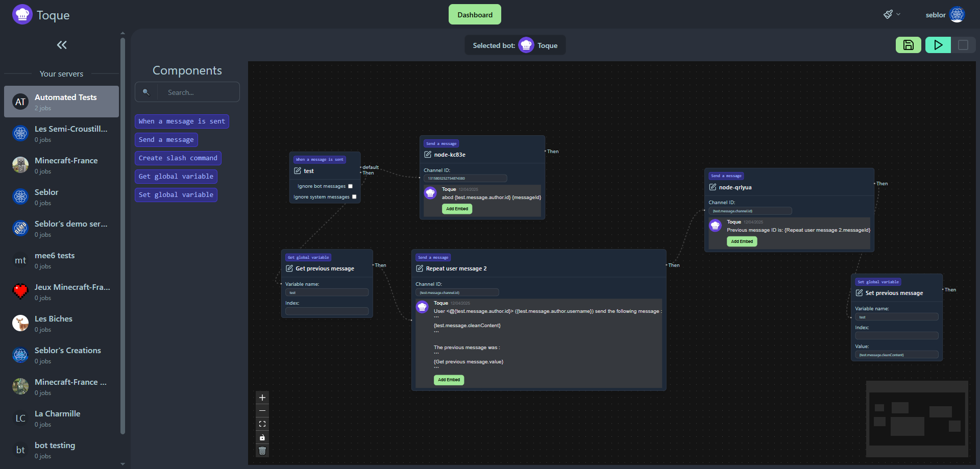Edit the name of node-qrlyua
The height and width of the screenshot is (469, 980).
713,187
